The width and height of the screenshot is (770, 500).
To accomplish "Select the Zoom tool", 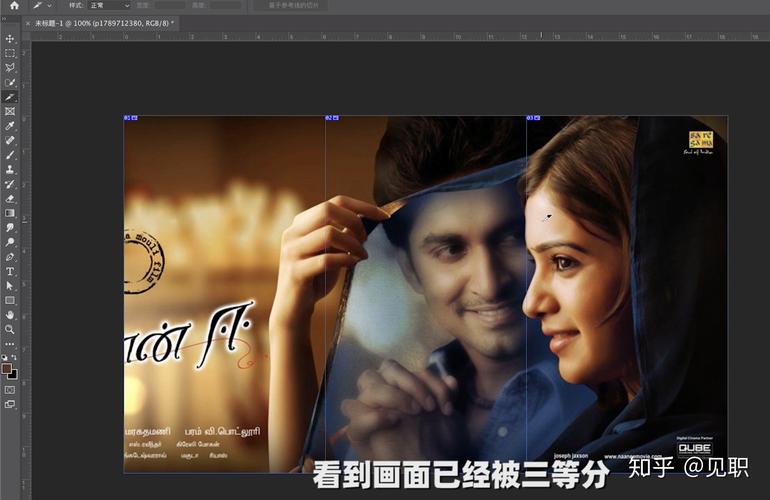I will pos(10,329).
